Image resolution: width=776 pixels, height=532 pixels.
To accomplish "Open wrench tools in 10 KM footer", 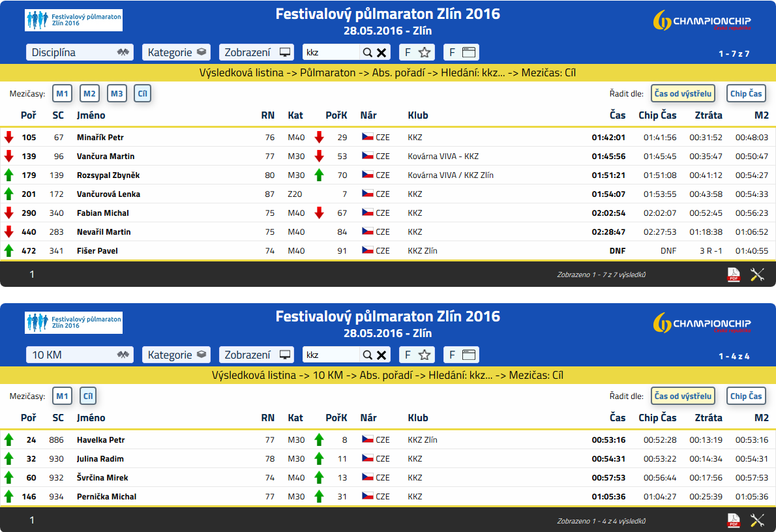I will pos(757,521).
